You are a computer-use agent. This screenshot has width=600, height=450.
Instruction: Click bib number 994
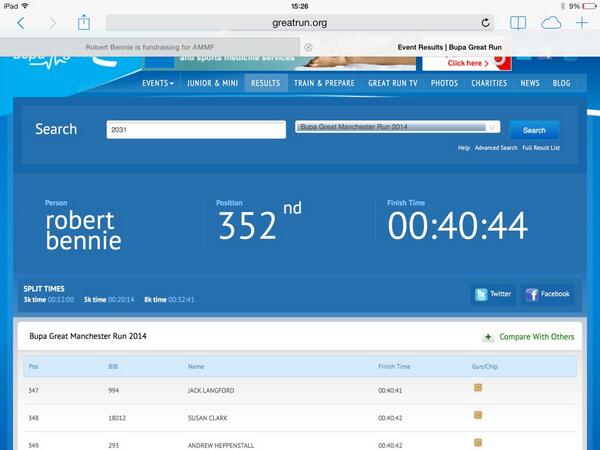click(113, 391)
